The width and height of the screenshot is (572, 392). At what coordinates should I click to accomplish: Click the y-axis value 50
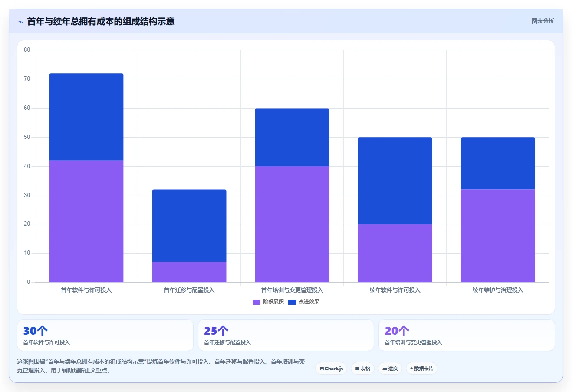click(27, 137)
